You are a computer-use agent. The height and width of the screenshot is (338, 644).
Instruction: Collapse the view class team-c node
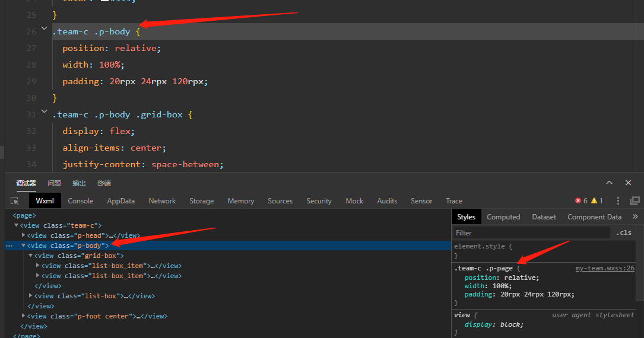pos(17,225)
